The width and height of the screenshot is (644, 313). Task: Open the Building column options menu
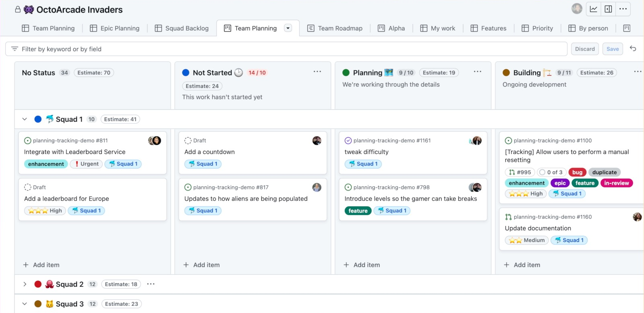tap(638, 72)
